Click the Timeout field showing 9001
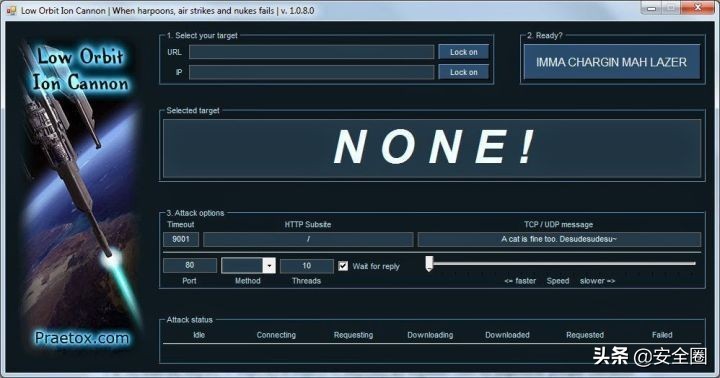 (181, 239)
